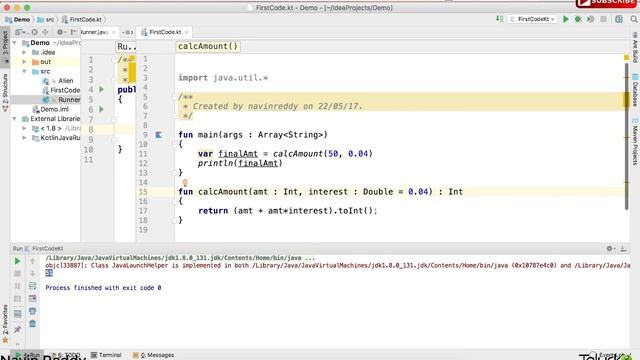This screenshot has height=360, width=640.
Task: Expand the < 1.8 > JDK library node
Action: click(24, 128)
